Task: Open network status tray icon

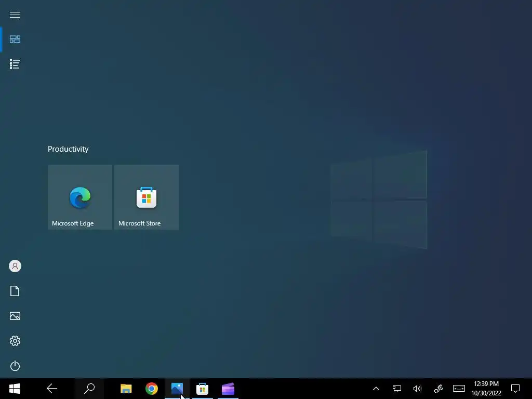Action: coord(396,389)
